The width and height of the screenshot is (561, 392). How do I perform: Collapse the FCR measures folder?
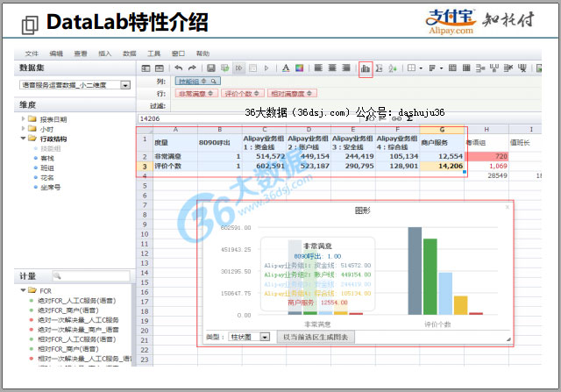(24, 290)
